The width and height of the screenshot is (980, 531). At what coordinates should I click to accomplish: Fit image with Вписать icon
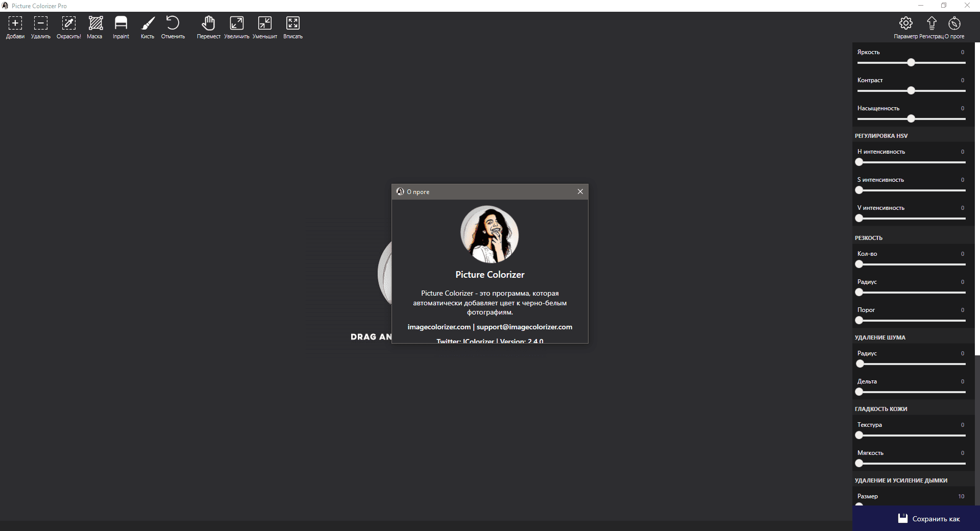[293, 23]
